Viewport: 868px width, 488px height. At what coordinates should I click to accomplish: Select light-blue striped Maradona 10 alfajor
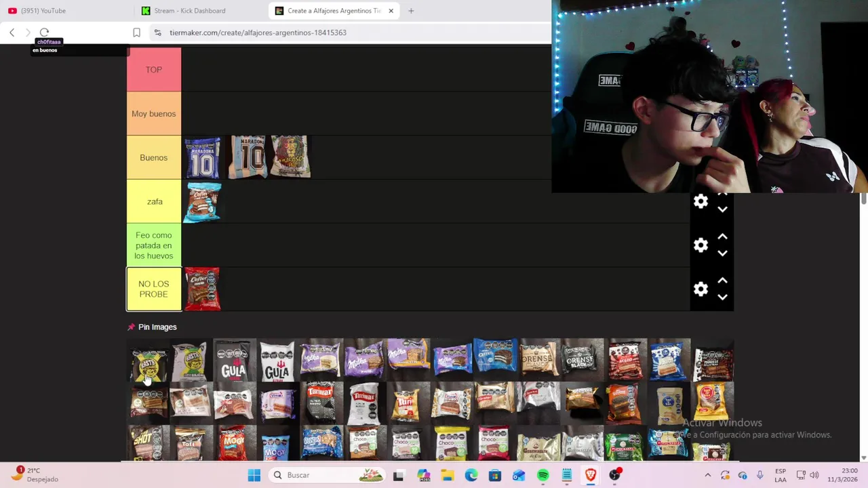pos(248,157)
